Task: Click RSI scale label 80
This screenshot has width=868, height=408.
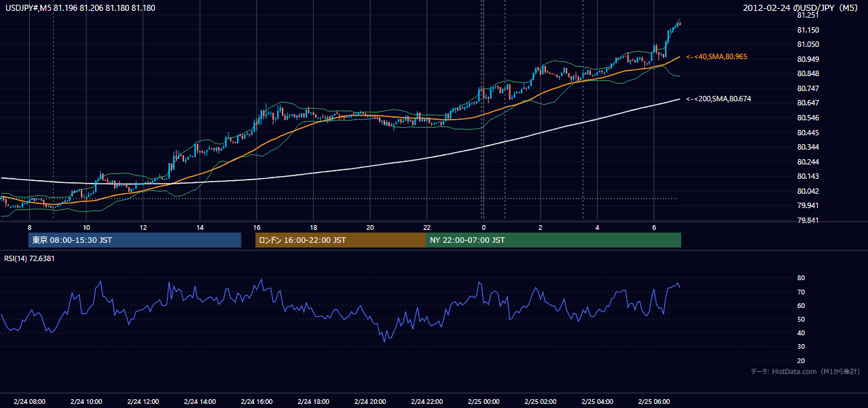Action: (801, 278)
